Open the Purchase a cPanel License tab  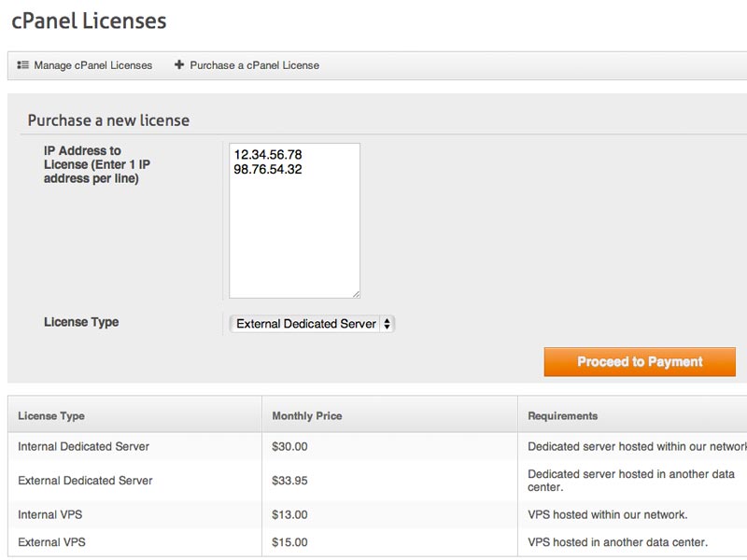tap(247, 65)
